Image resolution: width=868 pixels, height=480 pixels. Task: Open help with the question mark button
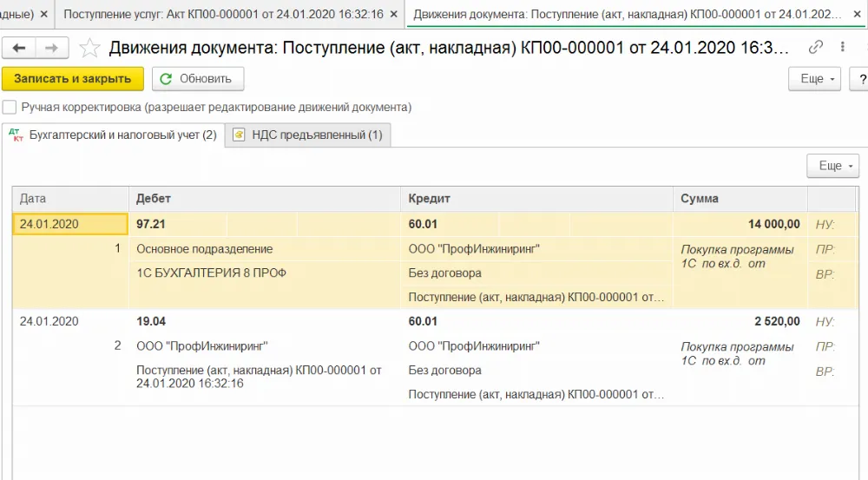coord(861,79)
